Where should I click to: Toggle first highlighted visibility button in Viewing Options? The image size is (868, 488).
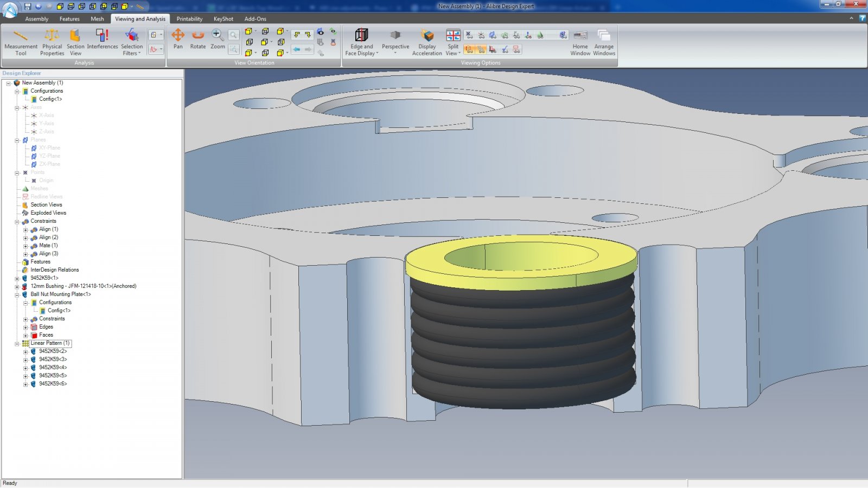[469, 49]
